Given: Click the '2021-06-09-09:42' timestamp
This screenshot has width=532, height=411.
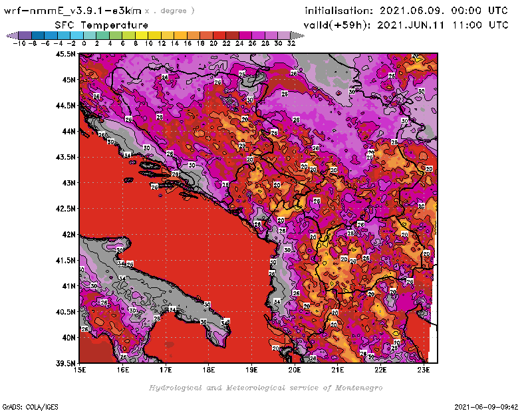Looking at the screenshot, I should click(486, 407).
